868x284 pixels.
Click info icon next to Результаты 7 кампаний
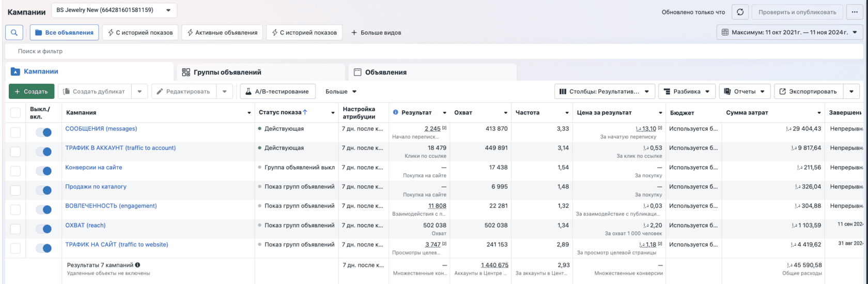point(137,265)
